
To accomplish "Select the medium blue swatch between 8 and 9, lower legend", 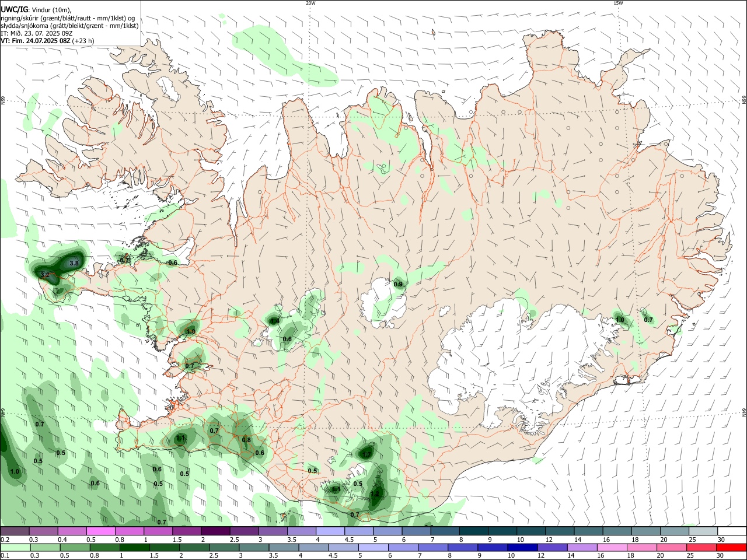I will tap(462, 548).
